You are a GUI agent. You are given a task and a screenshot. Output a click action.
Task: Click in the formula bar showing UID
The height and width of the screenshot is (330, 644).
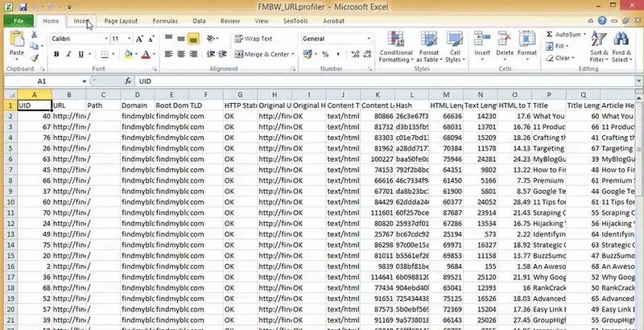point(386,81)
